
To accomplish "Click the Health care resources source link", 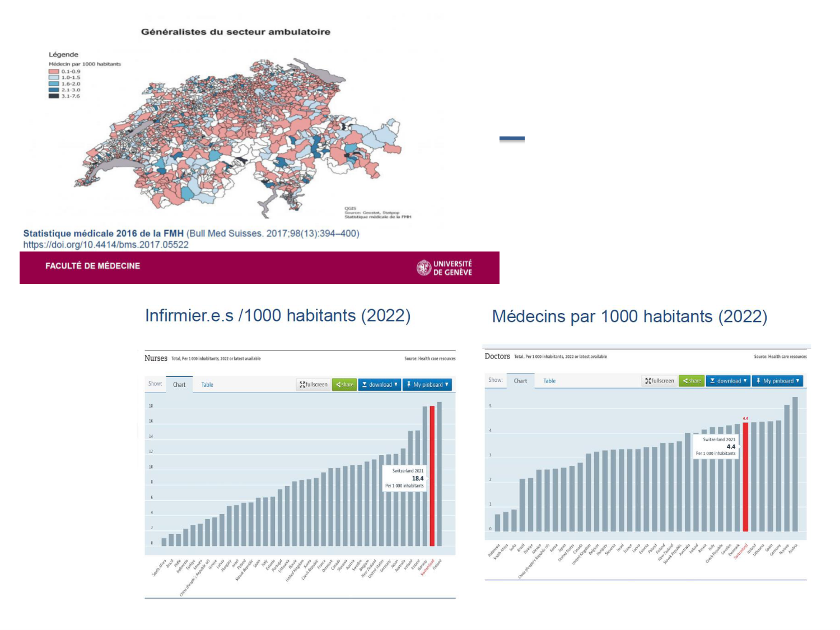I will 436,358.
